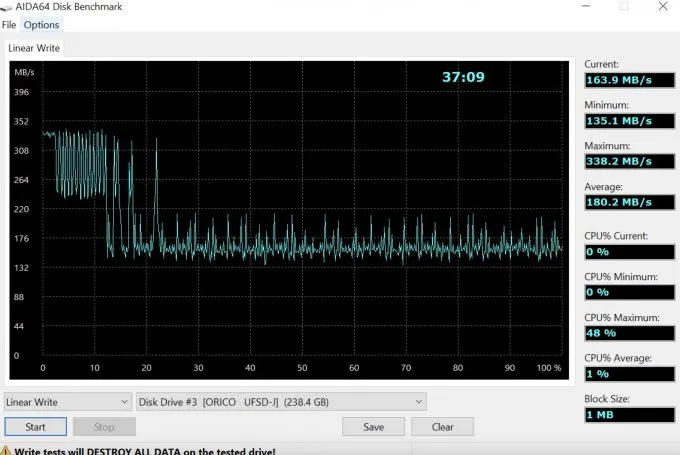The height and width of the screenshot is (455, 680).
Task: Expand the Linear Write test type dropdown
Action: pyautogui.click(x=67, y=402)
